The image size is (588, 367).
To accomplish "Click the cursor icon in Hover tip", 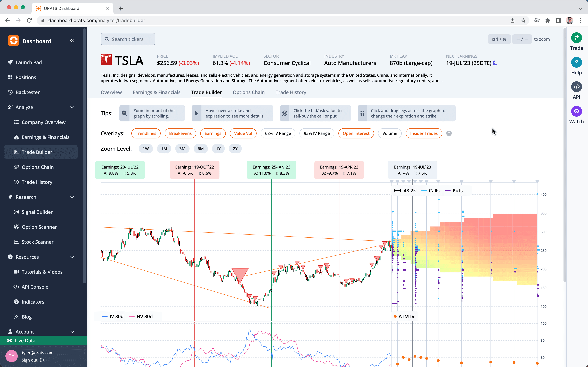I will pos(196,113).
